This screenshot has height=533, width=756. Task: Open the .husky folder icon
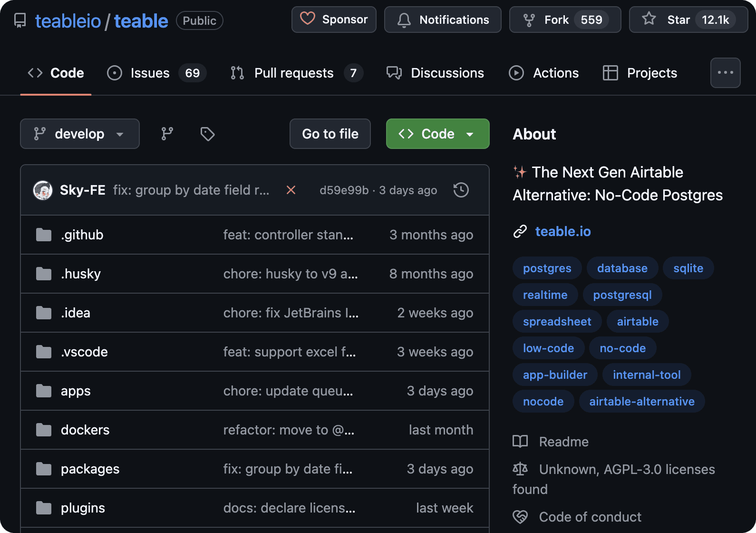(44, 274)
